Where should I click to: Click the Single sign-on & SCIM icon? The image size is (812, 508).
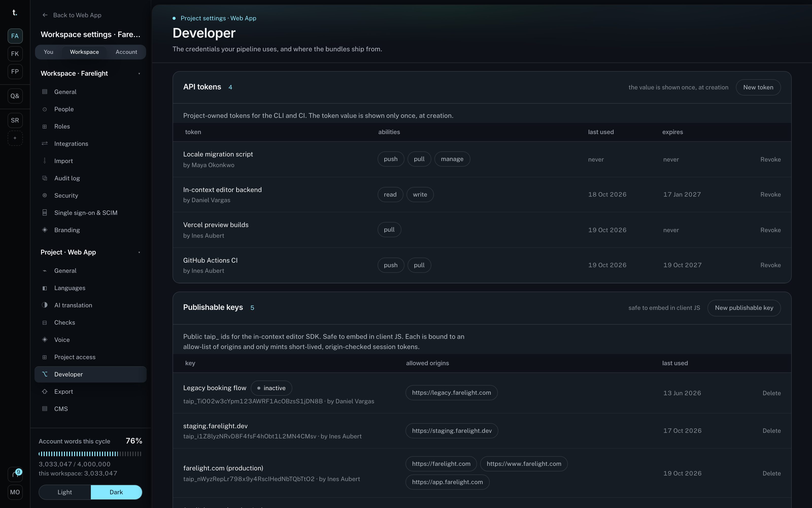pos(45,213)
